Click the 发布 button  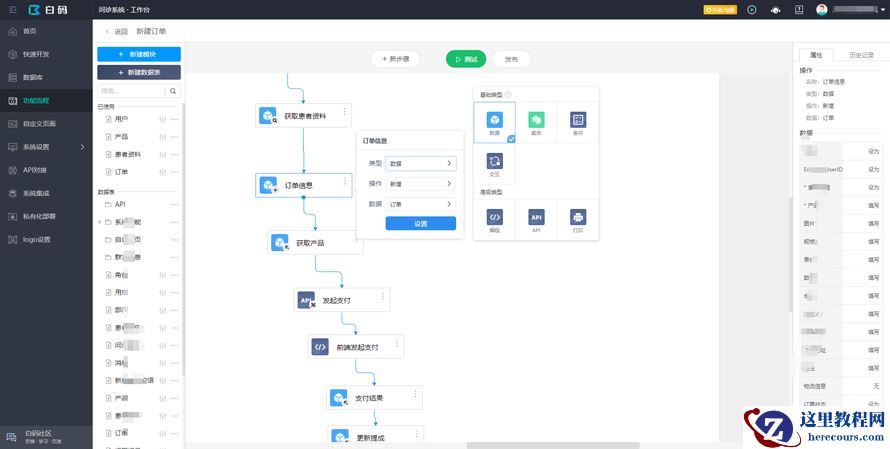(511, 59)
